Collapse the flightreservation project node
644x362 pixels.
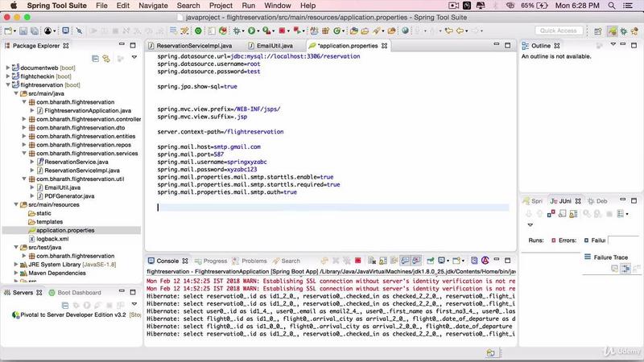coord(7,85)
